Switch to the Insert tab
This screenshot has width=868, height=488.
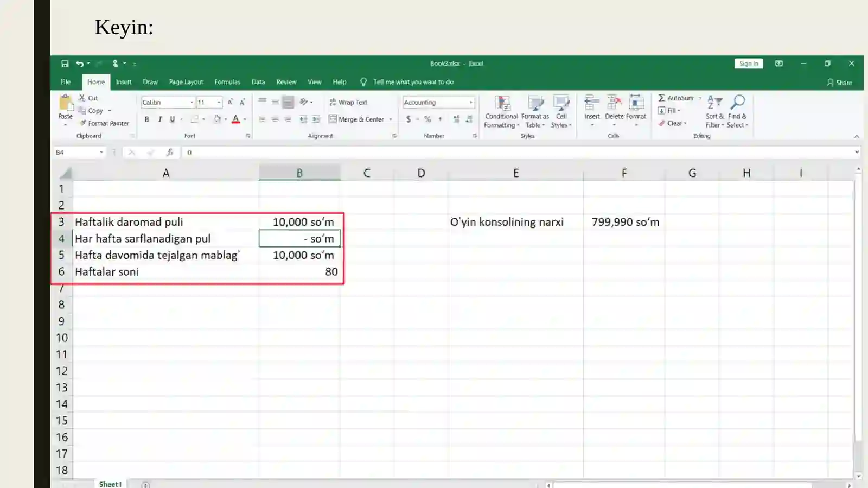[124, 82]
